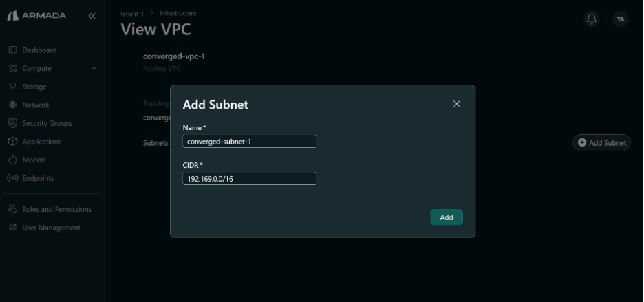
Task: Open Applications page
Action: click(41, 141)
